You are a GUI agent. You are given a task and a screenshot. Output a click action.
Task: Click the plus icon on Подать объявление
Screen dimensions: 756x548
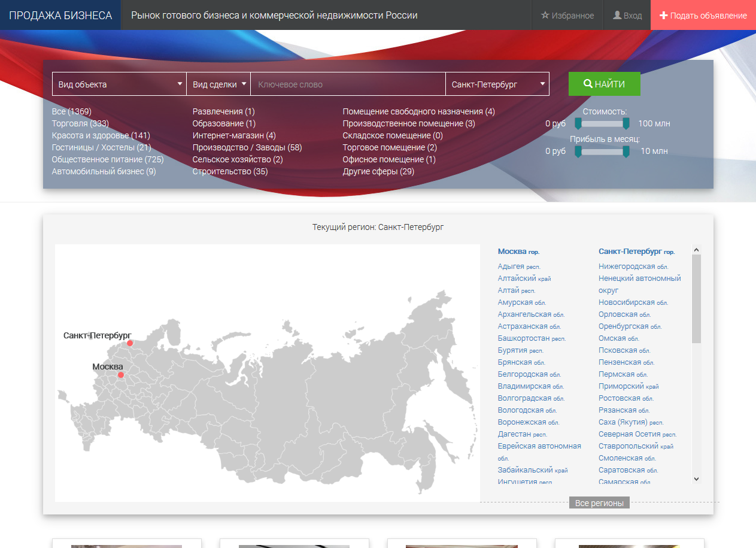(663, 16)
